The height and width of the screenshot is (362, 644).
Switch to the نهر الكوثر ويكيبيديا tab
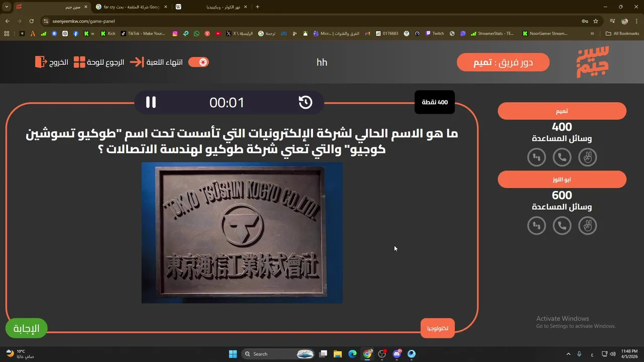coord(211,7)
